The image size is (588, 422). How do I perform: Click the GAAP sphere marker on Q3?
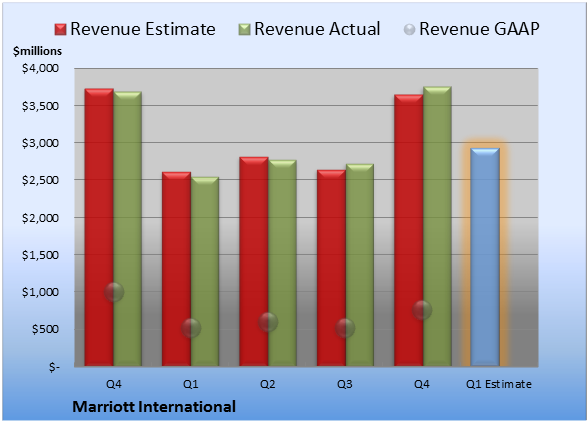tap(345, 328)
